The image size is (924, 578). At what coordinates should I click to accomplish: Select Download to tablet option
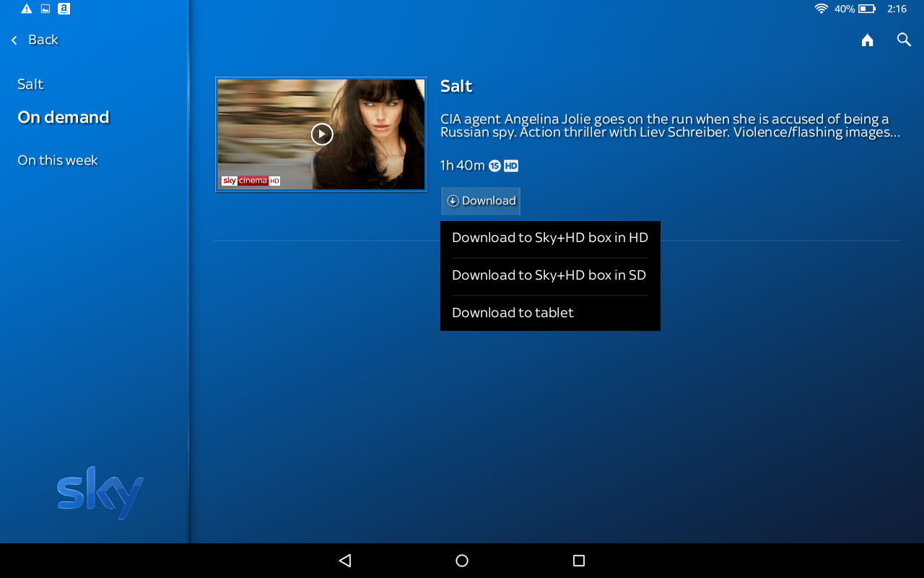tap(513, 313)
